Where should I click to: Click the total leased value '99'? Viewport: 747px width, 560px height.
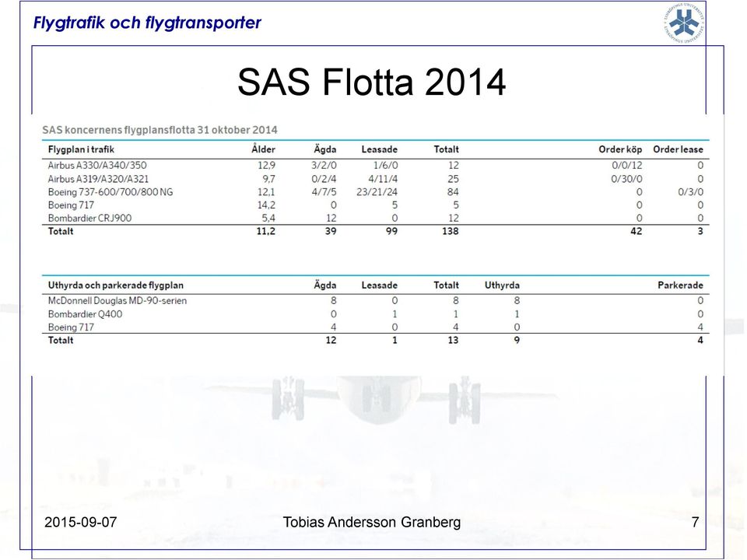click(391, 232)
